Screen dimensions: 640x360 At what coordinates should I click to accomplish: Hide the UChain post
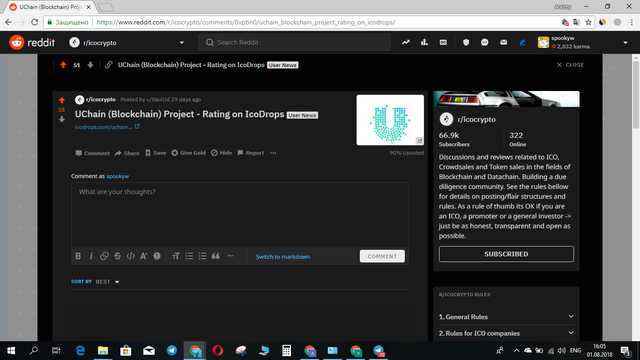click(221, 153)
